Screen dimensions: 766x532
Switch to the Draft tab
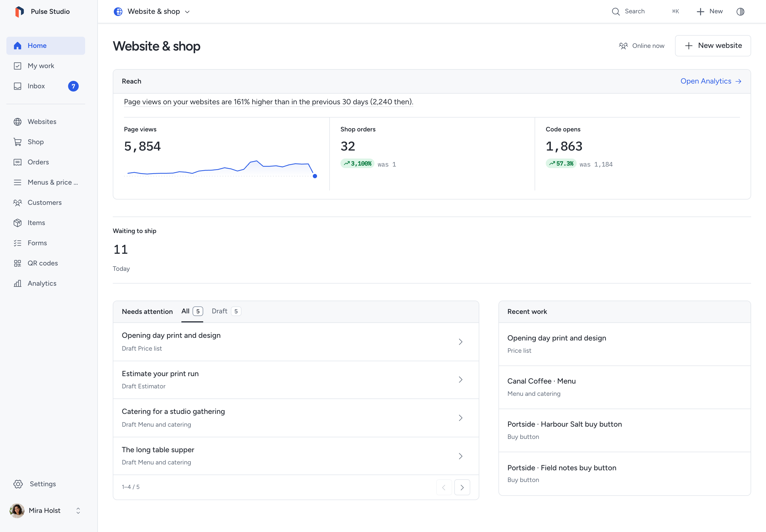(x=226, y=311)
